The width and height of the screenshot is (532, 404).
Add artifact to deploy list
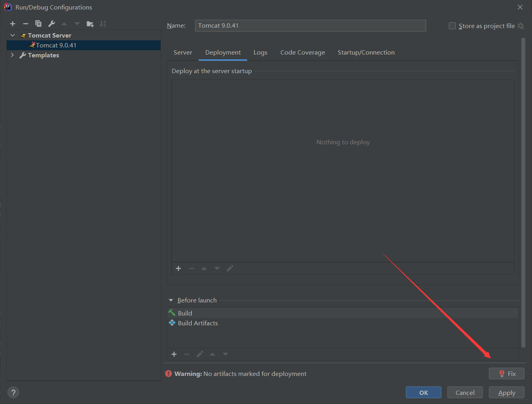coord(178,268)
